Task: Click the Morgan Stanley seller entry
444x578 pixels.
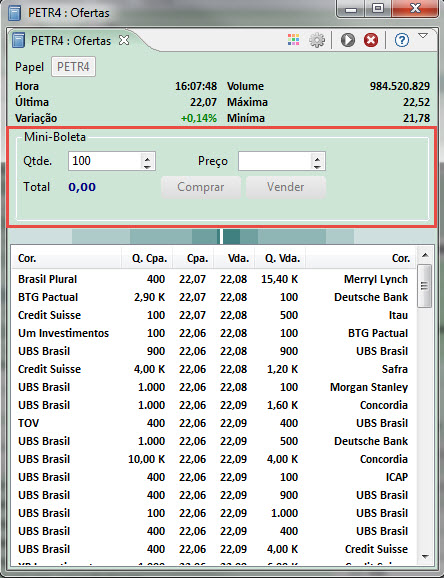Action: (x=369, y=387)
